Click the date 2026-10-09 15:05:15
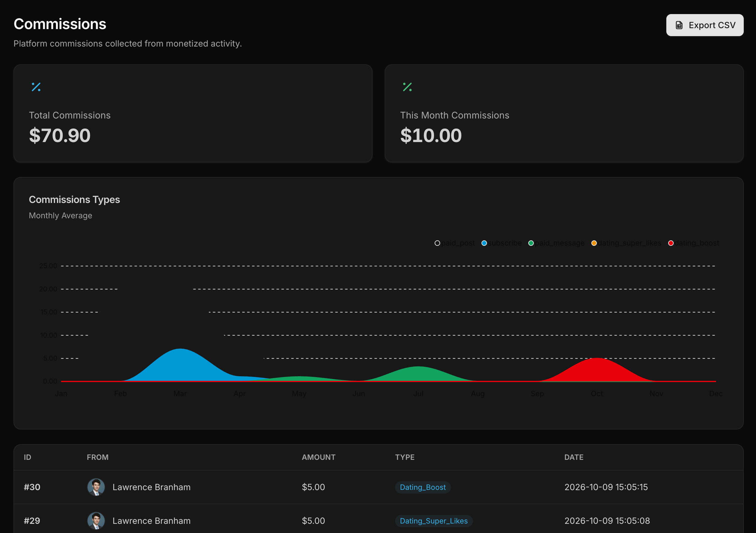 tap(606, 487)
